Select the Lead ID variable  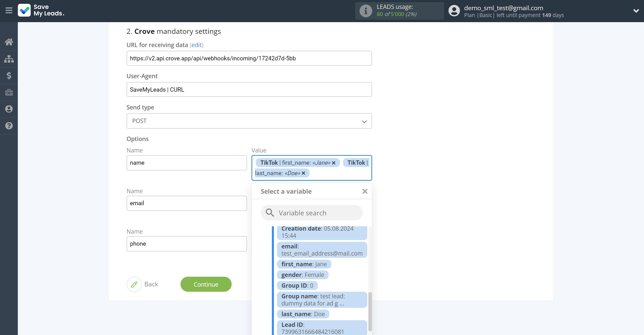pos(322,328)
